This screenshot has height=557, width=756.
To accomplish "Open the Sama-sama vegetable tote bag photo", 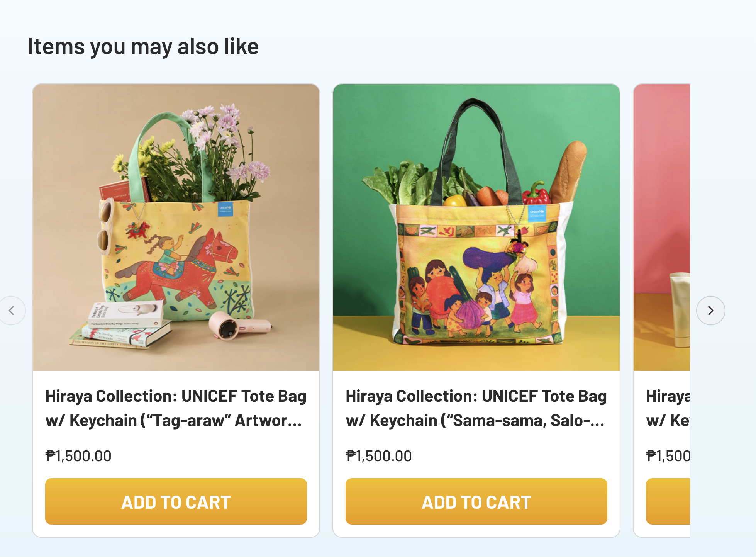I will click(476, 227).
